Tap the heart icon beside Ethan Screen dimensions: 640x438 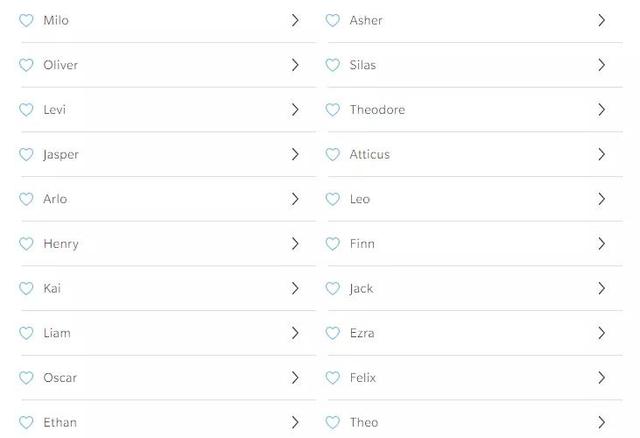26,422
